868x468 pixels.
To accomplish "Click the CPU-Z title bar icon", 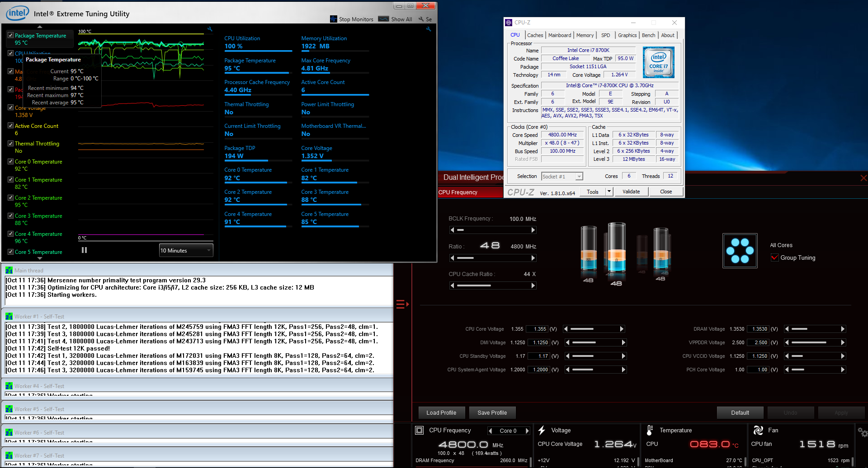I will (509, 23).
